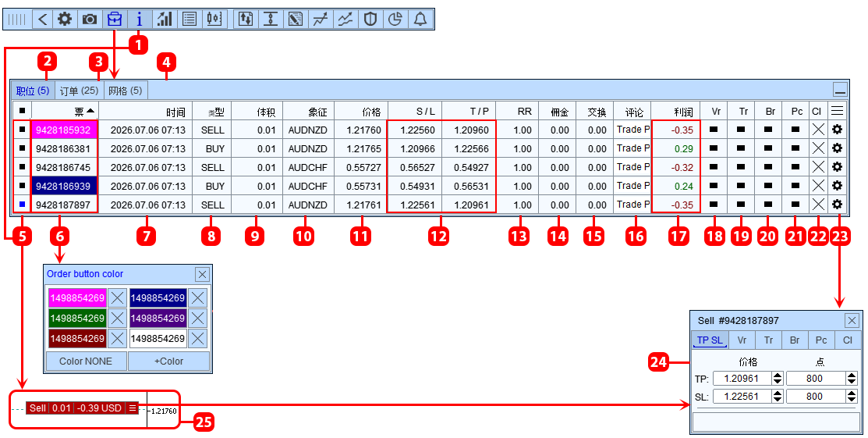Open alerts with the bell icon
The width and height of the screenshot is (868, 438).
pyautogui.click(x=420, y=20)
